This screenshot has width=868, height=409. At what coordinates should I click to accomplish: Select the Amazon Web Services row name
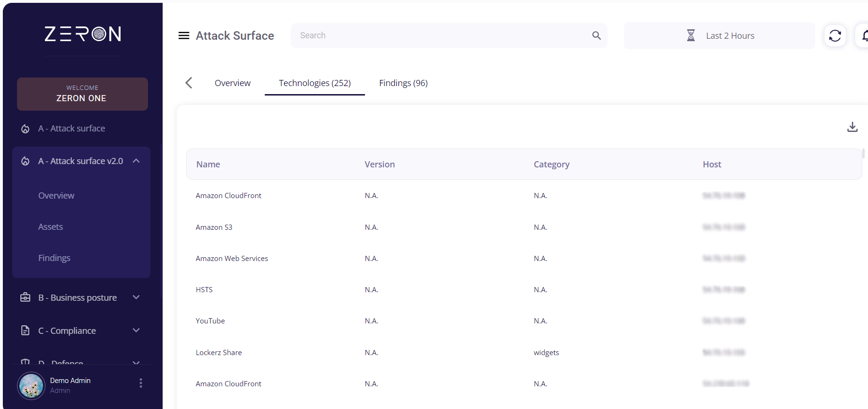pyautogui.click(x=232, y=258)
